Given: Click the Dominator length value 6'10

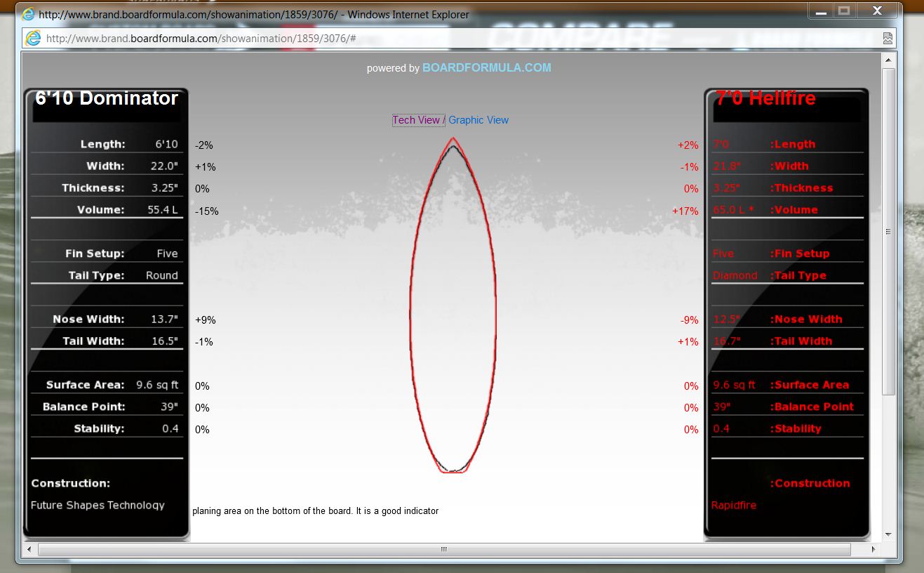Looking at the screenshot, I should [x=167, y=145].
